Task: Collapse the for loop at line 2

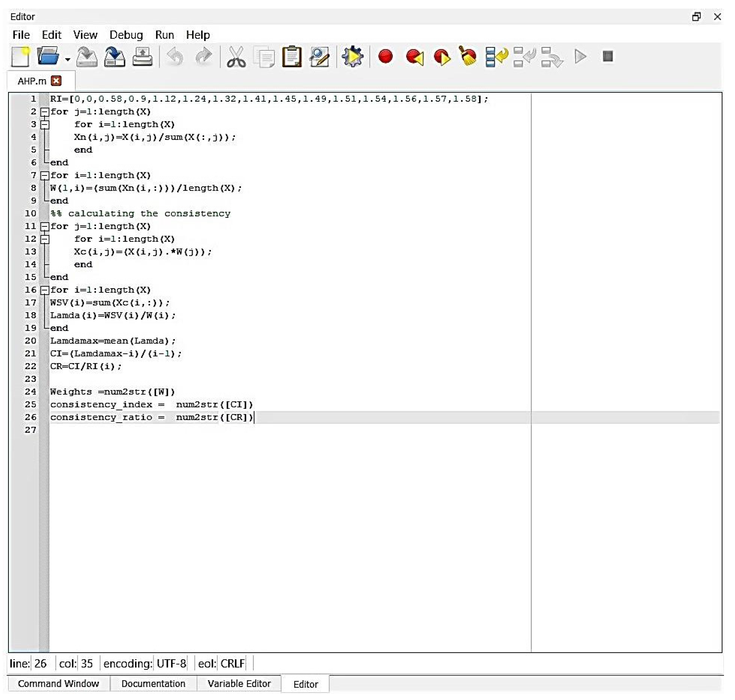Action: 45,111
